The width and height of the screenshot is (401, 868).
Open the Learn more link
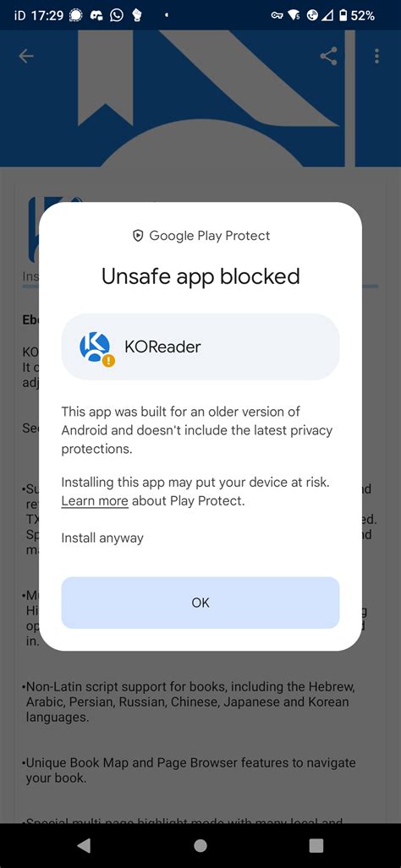95,501
